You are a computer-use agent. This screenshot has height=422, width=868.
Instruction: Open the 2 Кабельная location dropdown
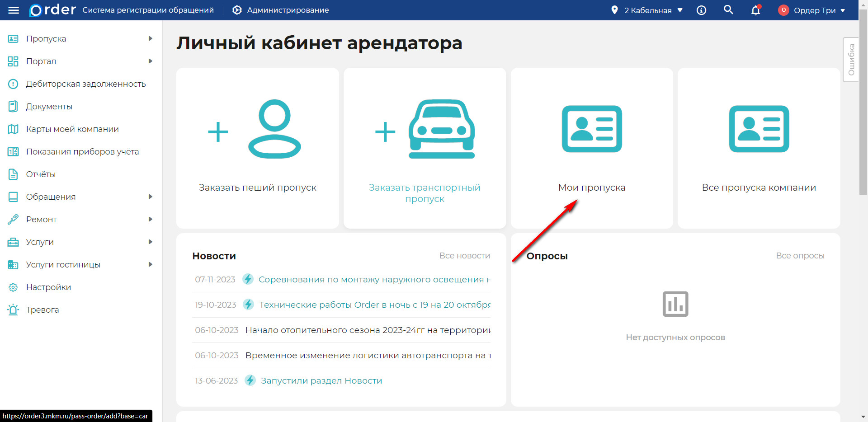click(647, 10)
